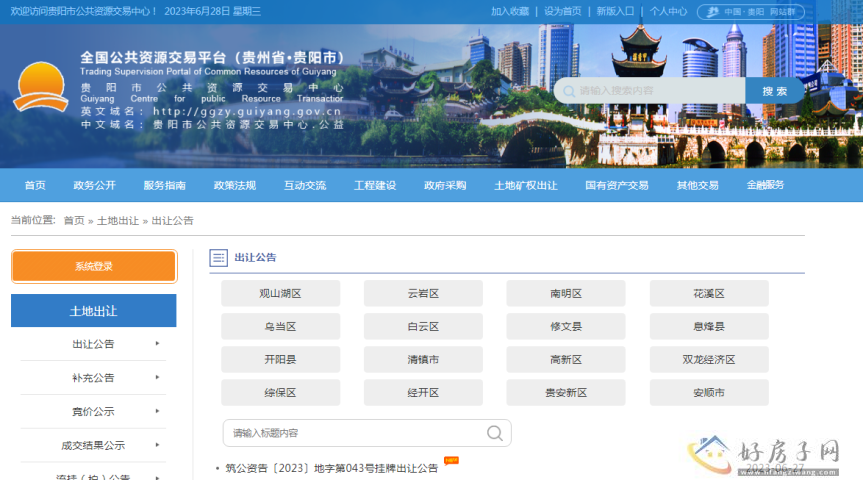Click 土地出让 in the breadcrumb

[x=118, y=221]
